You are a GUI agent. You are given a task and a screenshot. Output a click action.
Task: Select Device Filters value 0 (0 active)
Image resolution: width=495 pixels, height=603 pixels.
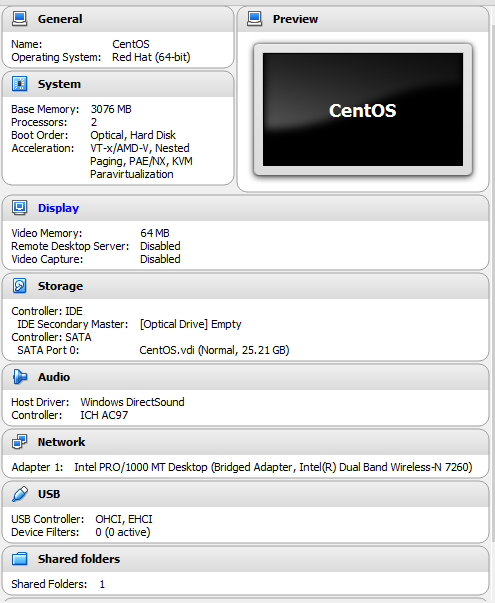point(123,533)
